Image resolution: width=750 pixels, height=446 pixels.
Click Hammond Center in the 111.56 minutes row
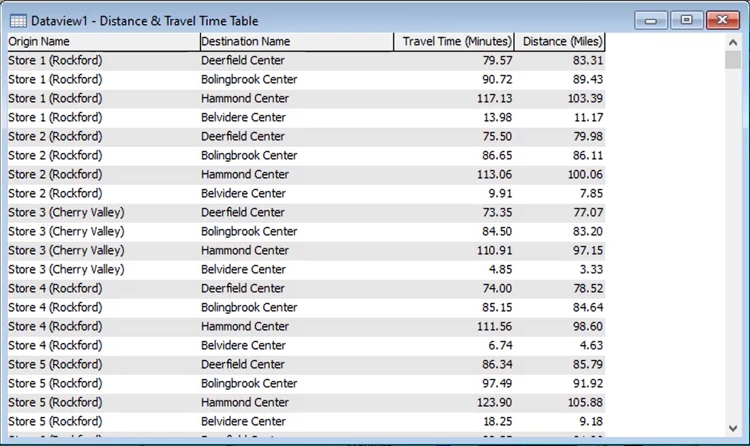(x=245, y=327)
